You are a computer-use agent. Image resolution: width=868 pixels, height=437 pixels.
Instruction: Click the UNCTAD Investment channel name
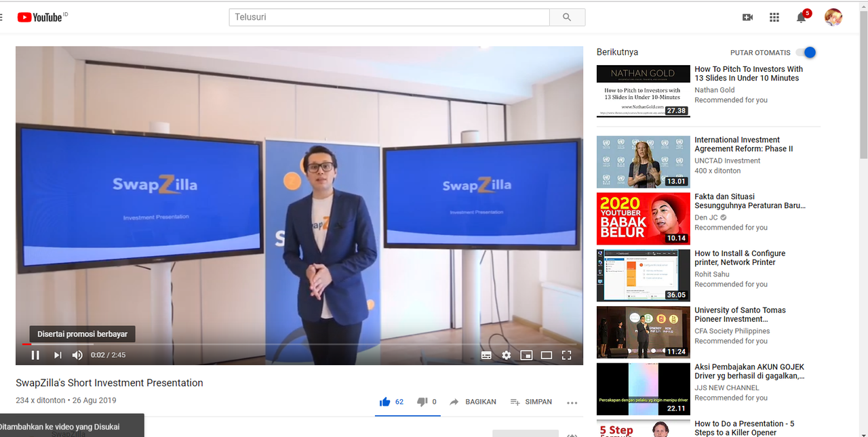point(728,161)
